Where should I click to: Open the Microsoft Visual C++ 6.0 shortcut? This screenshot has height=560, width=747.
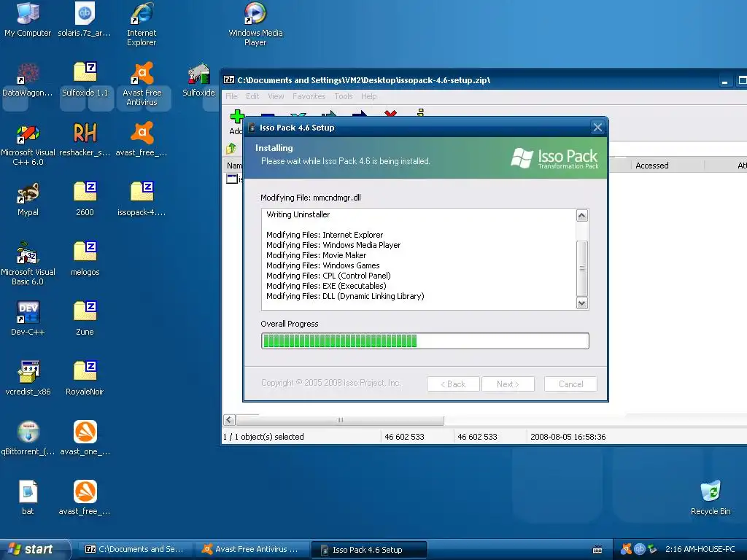coord(28,144)
